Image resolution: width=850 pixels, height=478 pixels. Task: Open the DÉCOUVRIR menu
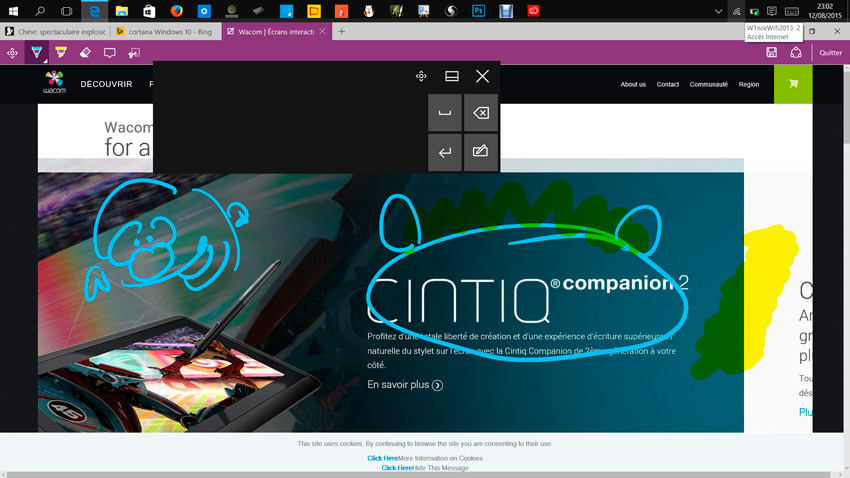tap(106, 85)
